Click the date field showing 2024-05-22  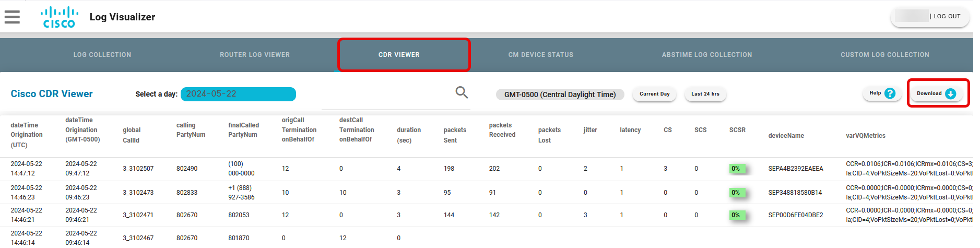[x=238, y=94]
